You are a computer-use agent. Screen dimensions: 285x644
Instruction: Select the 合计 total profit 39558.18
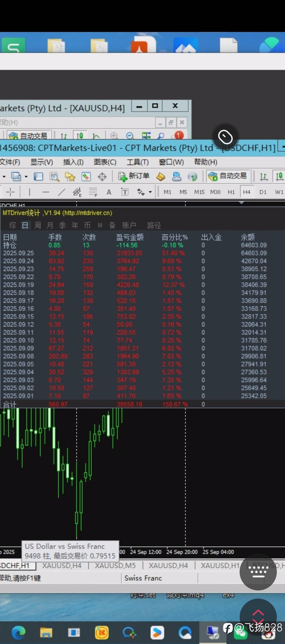[130, 404]
